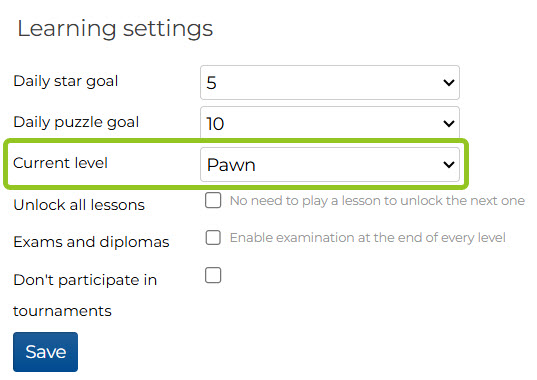The width and height of the screenshot is (537, 380).
Task: Click the 'Exams and diplomas' label
Action: pos(91,242)
